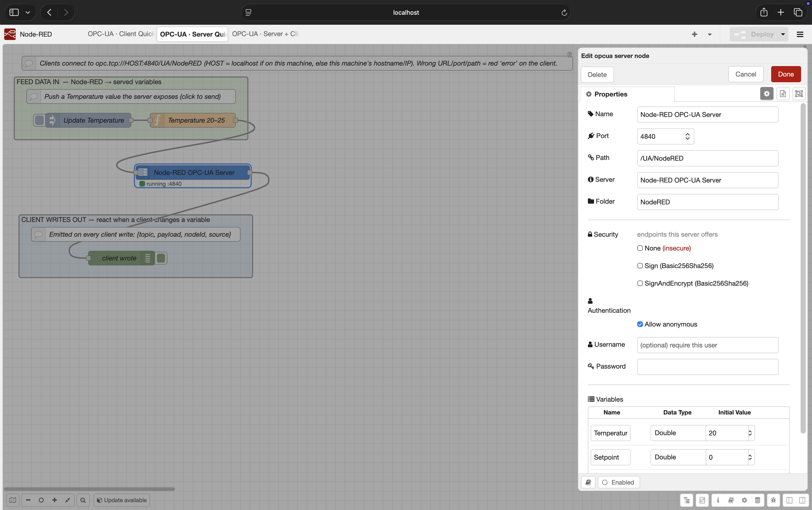The width and height of the screenshot is (812, 510).
Task: Click the Folder input field
Action: (x=708, y=202)
